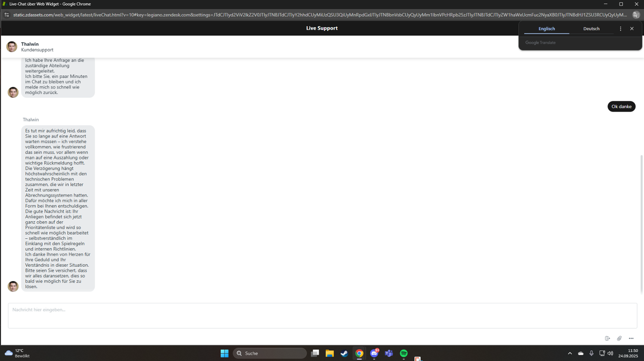Close the Google Translate popup
The width and height of the screenshot is (644, 361).
(x=632, y=29)
